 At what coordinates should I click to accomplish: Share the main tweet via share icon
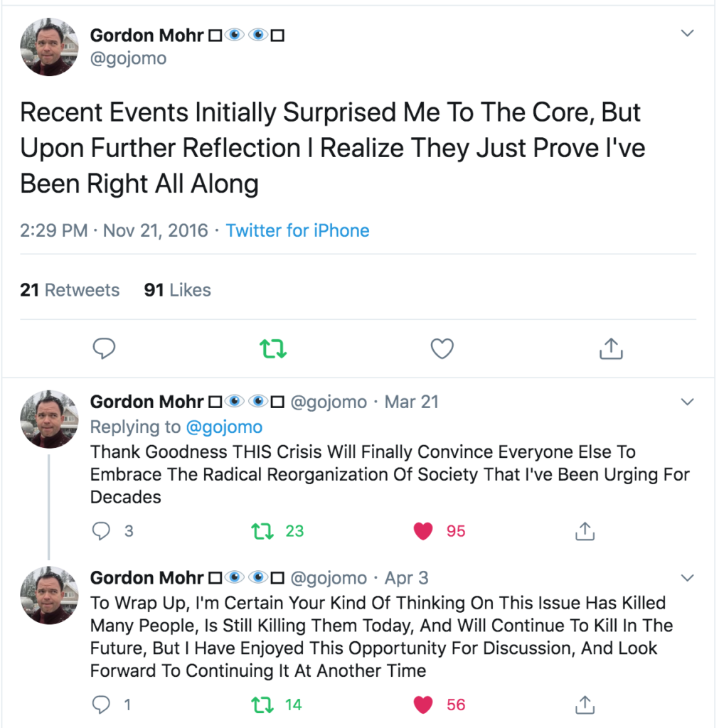coord(611,348)
